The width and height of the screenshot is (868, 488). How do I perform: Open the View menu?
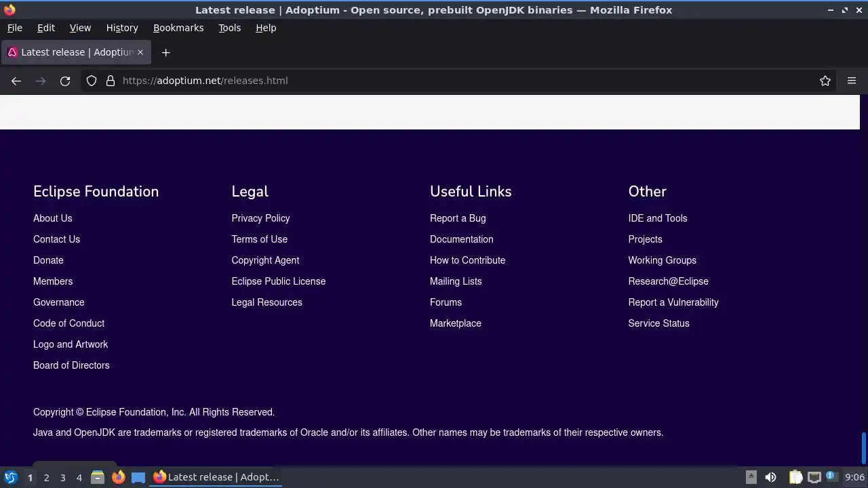click(x=80, y=28)
